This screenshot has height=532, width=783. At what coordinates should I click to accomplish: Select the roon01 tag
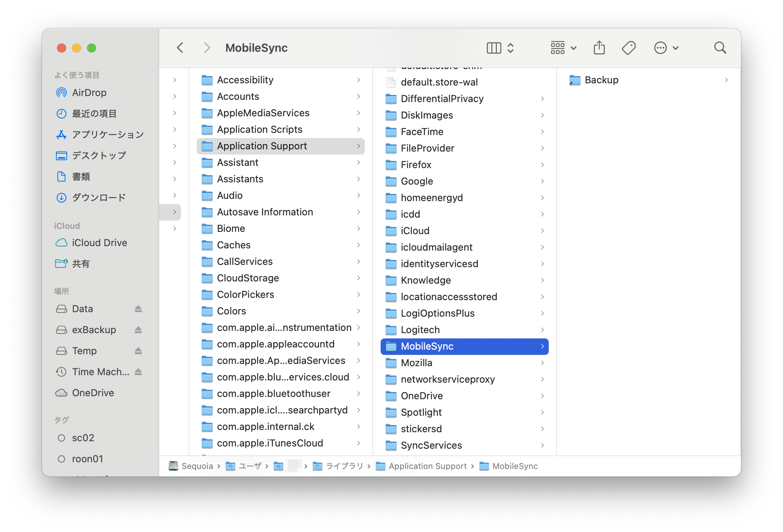coord(87,459)
